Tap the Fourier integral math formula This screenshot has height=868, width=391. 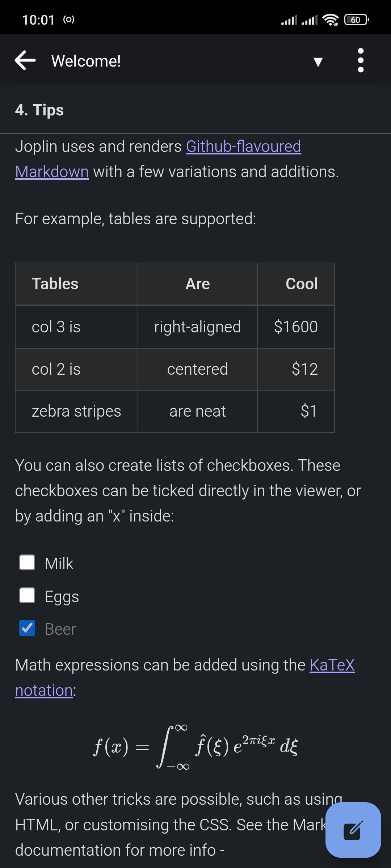pos(195,746)
